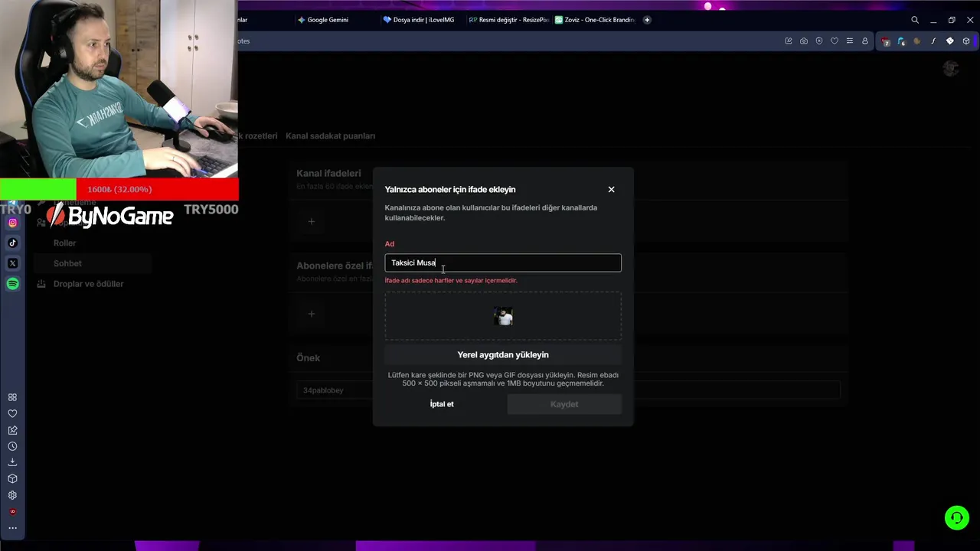
Task: Switch to Zoviz One-Click Branding tab
Action: pos(595,20)
